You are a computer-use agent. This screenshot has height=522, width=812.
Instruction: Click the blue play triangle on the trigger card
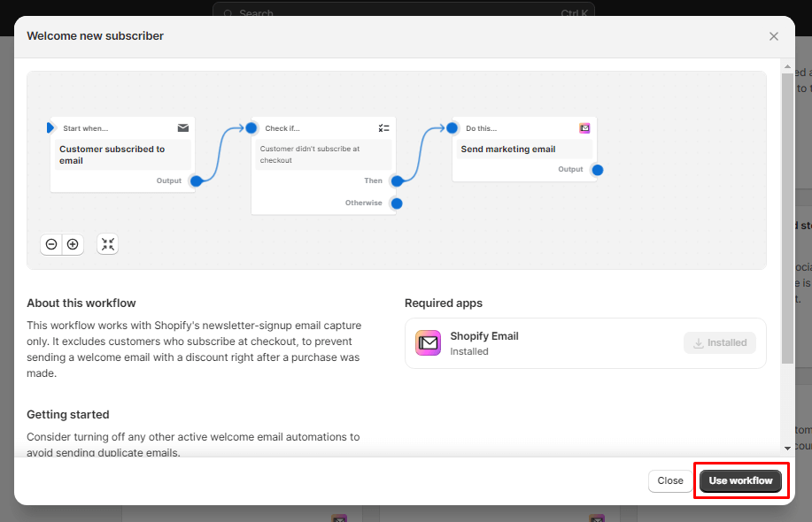click(50, 127)
